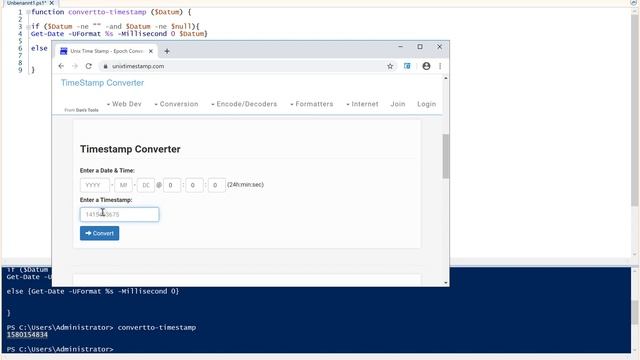Open the browser profile account icon
Screen dimensions: 640x360
pyautogui.click(x=426, y=66)
